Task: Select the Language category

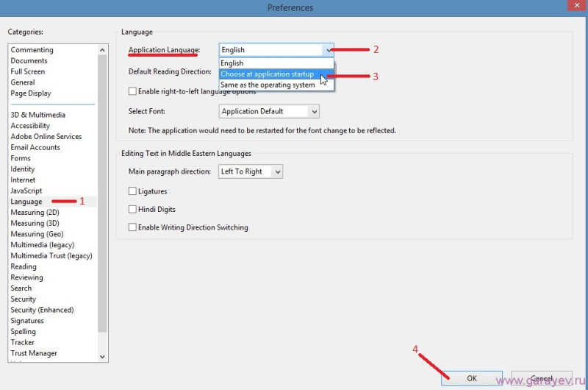Action: 26,202
